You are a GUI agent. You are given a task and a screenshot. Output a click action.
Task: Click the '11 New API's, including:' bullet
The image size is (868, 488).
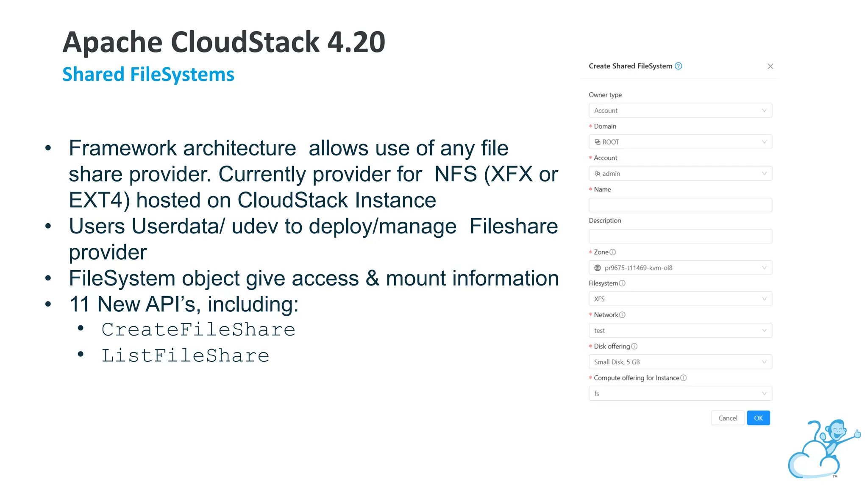click(184, 304)
